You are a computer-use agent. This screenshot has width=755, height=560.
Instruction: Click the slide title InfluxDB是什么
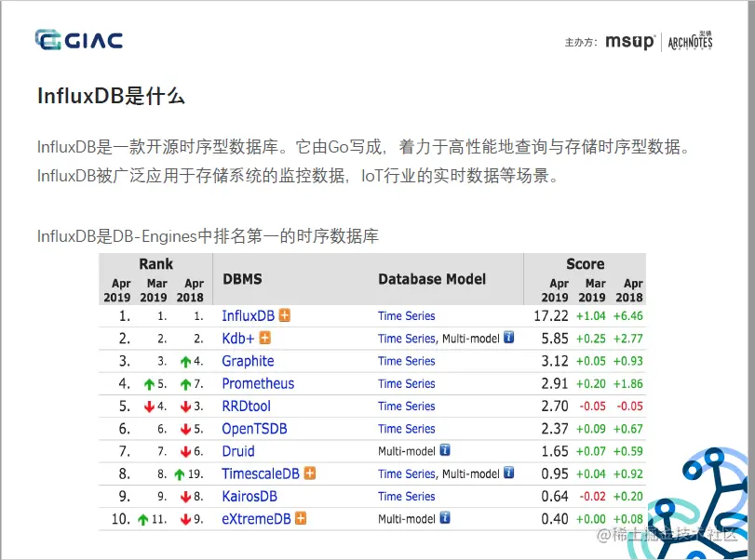111,96
